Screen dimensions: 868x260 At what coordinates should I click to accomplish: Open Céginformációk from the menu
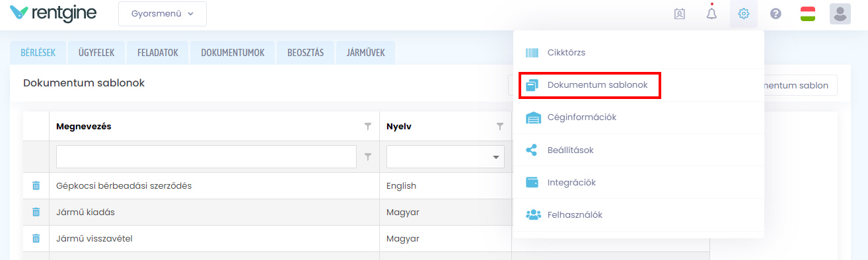pyautogui.click(x=639, y=117)
